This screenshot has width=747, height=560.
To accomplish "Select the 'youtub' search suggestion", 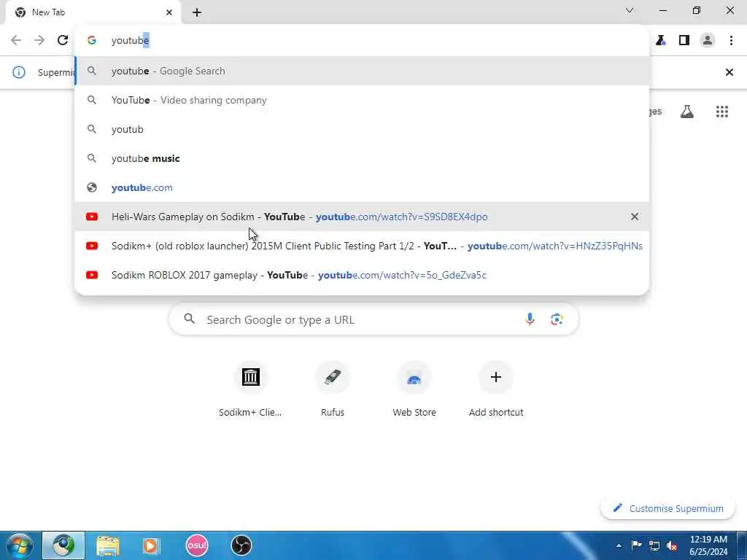I will point(362,129).
